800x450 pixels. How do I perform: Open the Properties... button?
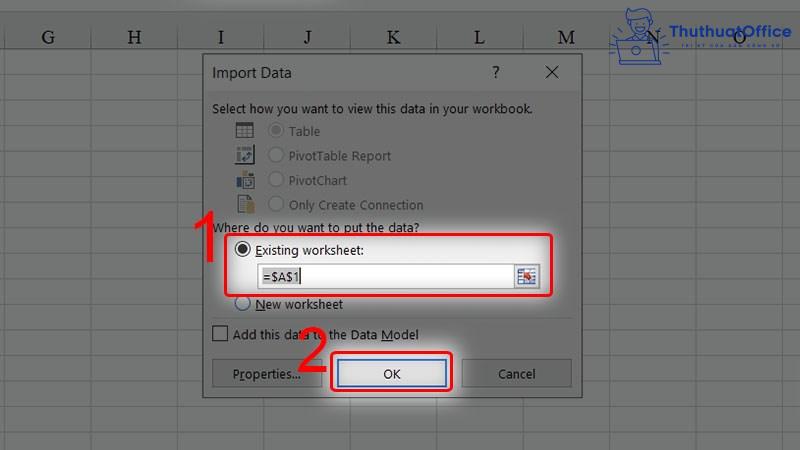267,373
